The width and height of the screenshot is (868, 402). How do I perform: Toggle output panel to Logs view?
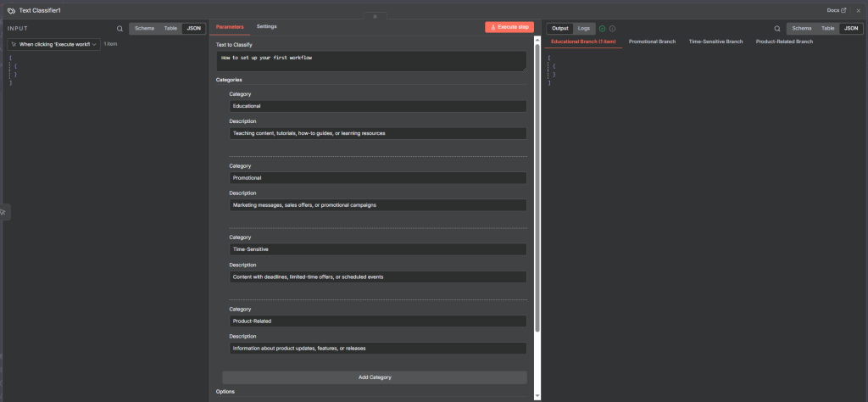[x=583, y=28]
